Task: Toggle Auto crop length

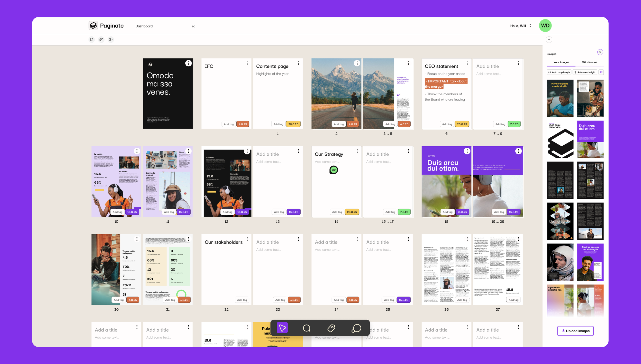Action: point(559,72)
